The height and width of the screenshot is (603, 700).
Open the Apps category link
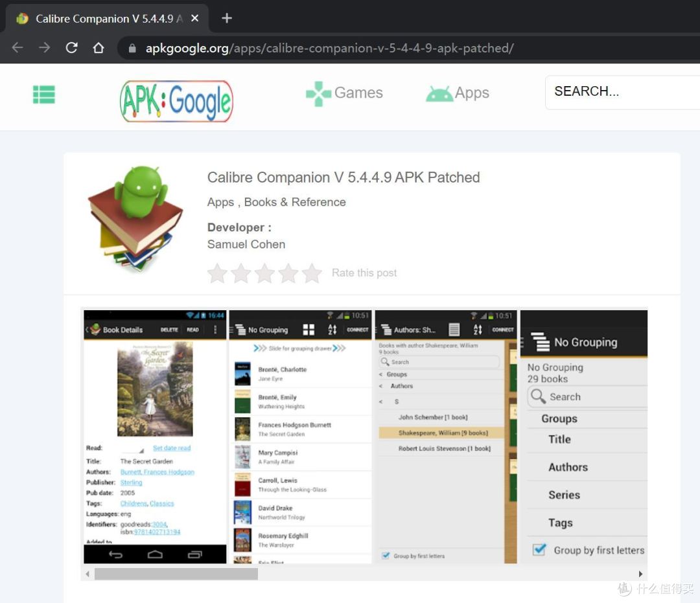[220, 202]
